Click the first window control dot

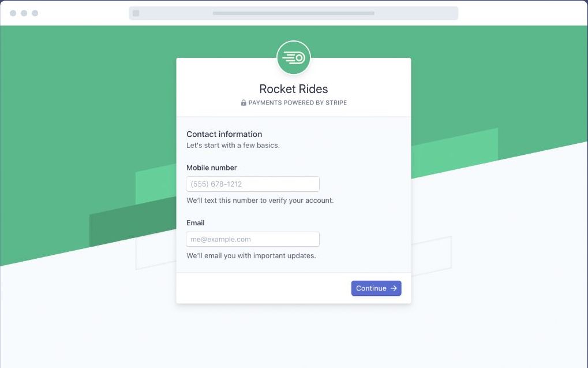[x=13, y=13]
